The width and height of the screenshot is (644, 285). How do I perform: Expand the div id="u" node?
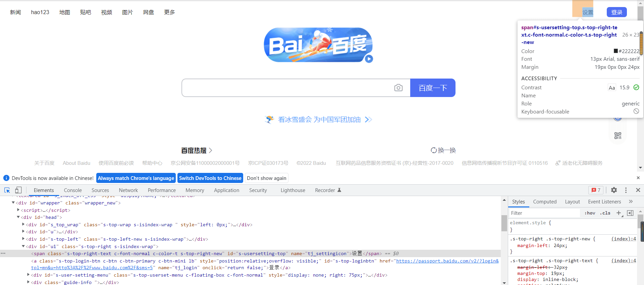(23, 231)
